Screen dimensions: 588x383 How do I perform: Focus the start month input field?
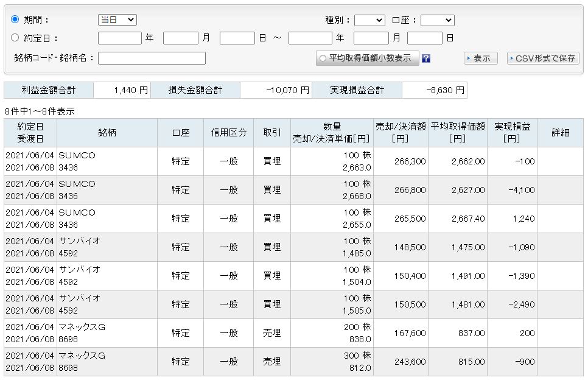(x=180, y=38)
